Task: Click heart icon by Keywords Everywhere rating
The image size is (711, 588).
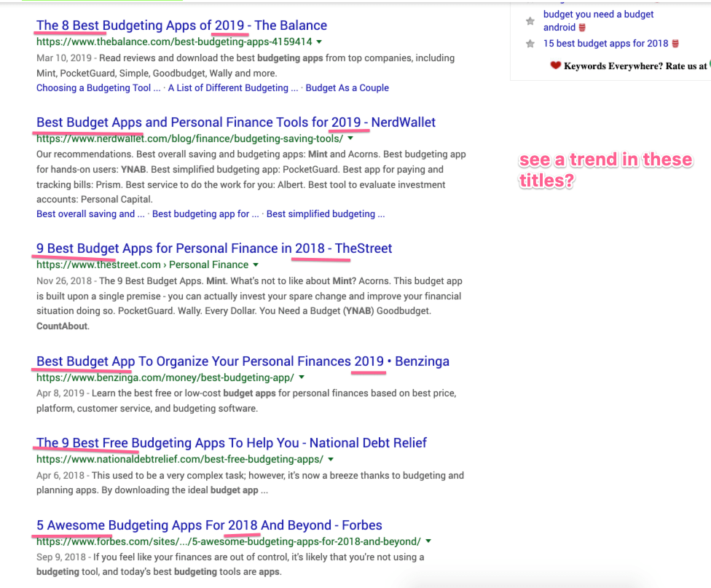Action: point(555,66)
